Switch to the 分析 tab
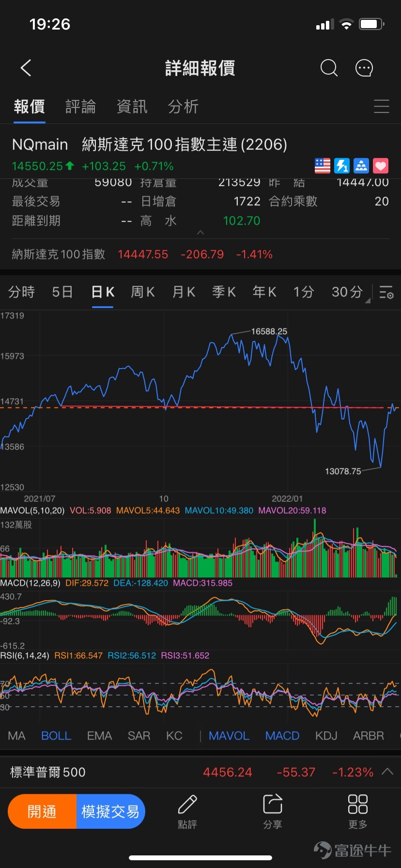 [x=183, y=107]
